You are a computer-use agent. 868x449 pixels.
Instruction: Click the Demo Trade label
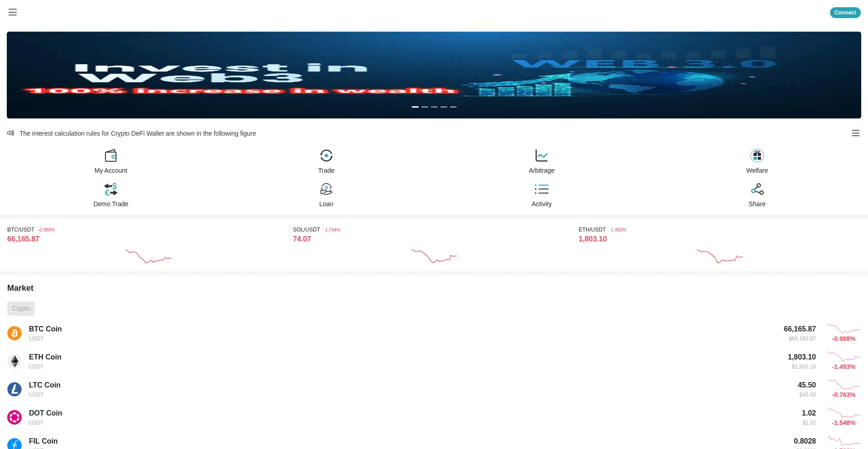(111, 204)
